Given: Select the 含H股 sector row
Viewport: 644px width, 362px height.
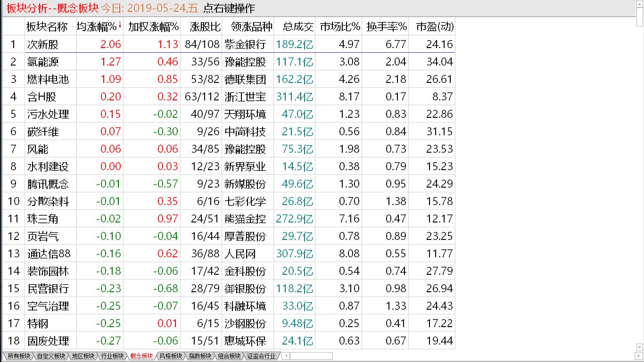Looking at the screenshot, I should point(228,97).
